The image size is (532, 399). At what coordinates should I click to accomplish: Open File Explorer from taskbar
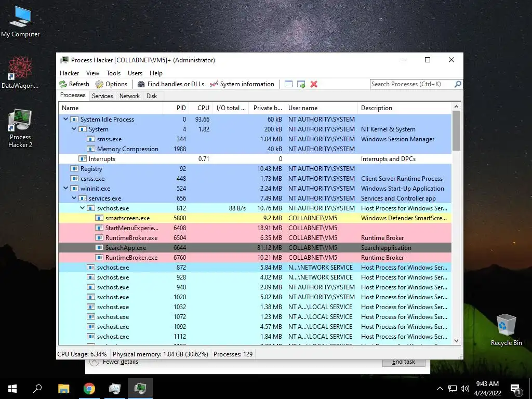(63, 389)
